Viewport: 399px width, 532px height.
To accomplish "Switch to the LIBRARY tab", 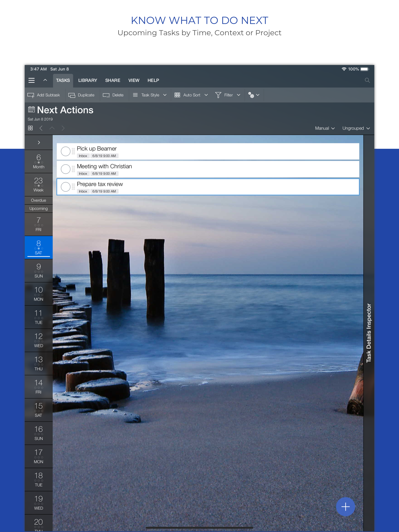I will click(88, 80).
